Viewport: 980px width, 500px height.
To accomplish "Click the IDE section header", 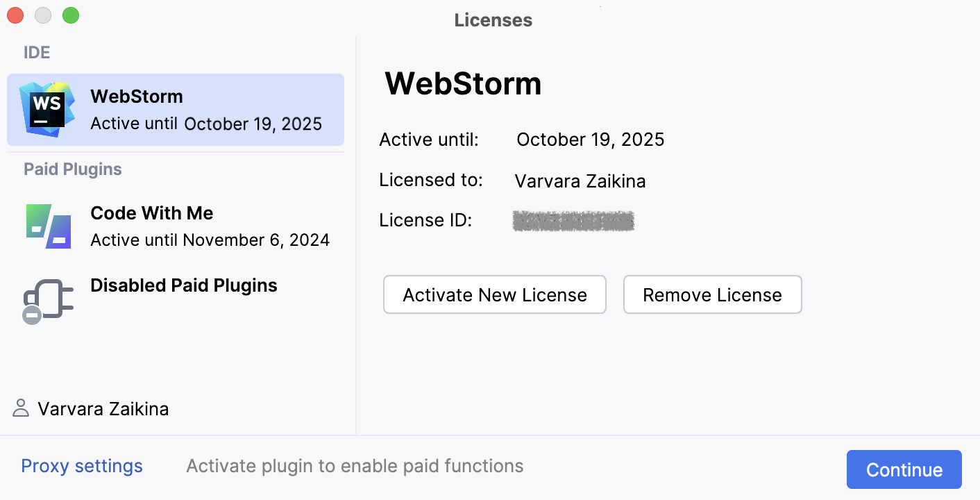I will (x=37, y=53).
